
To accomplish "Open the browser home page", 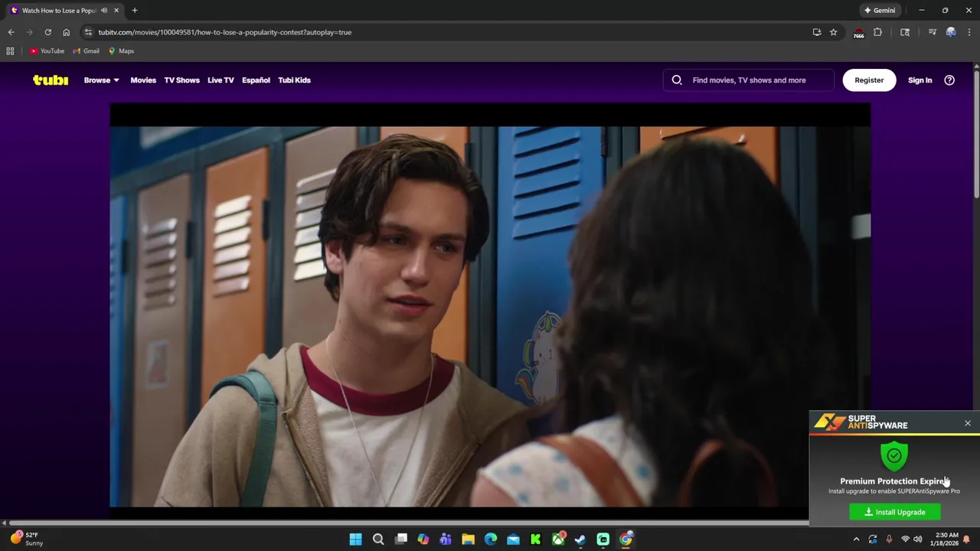I will point(66,32).
